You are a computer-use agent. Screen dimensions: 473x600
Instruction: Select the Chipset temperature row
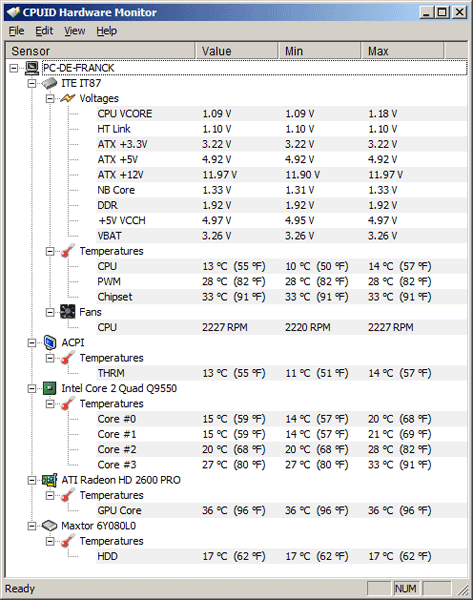pos(281,297)
